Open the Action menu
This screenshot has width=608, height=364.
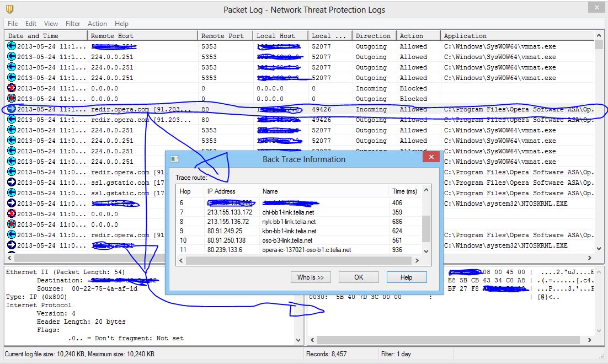(97, 24)
